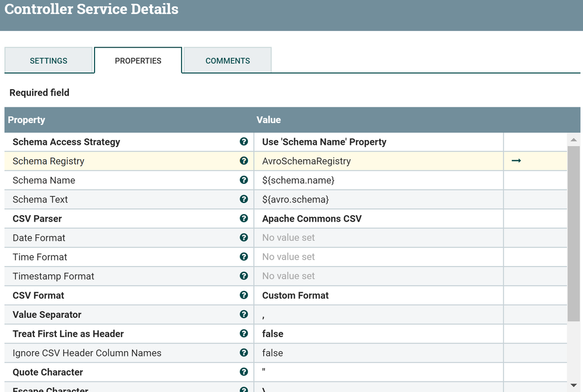Click help icon next to Value Separator
Image resolution: width=583 pixels, height=392 pixels.
click(244, 314)
